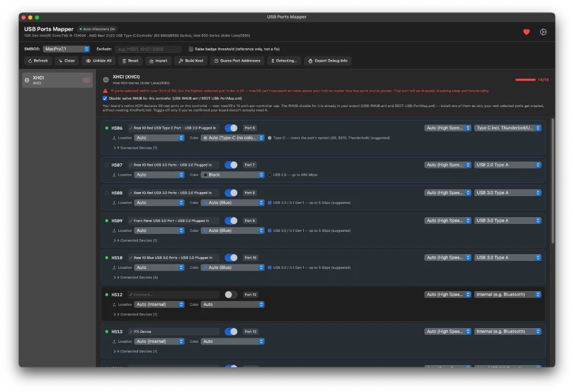Image resolution: width=574 pixels, height=392 pixels.
Task: Refresh the USB port list
Action: pos(38,60)
